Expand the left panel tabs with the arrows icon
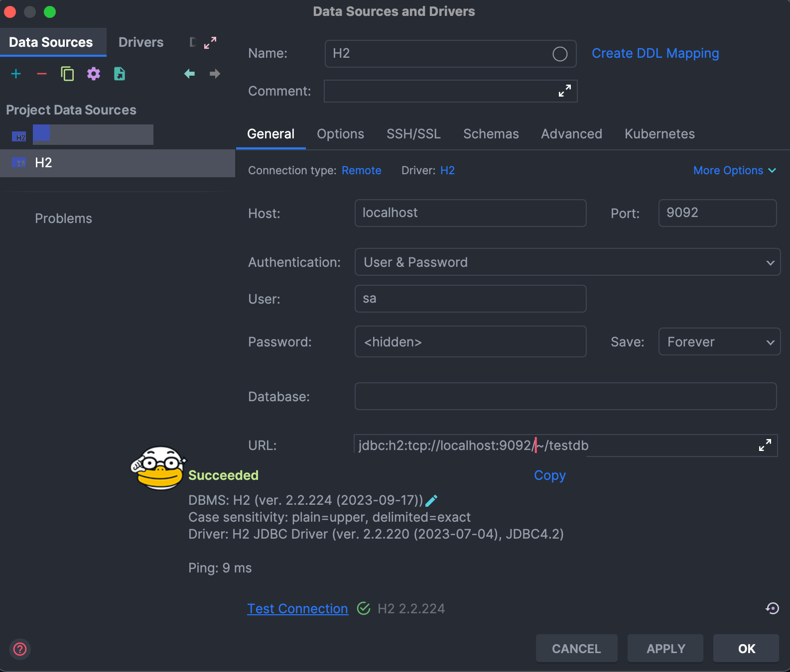Screen dimensions: 790x672 pyautogui.click(x=210, y=43)
